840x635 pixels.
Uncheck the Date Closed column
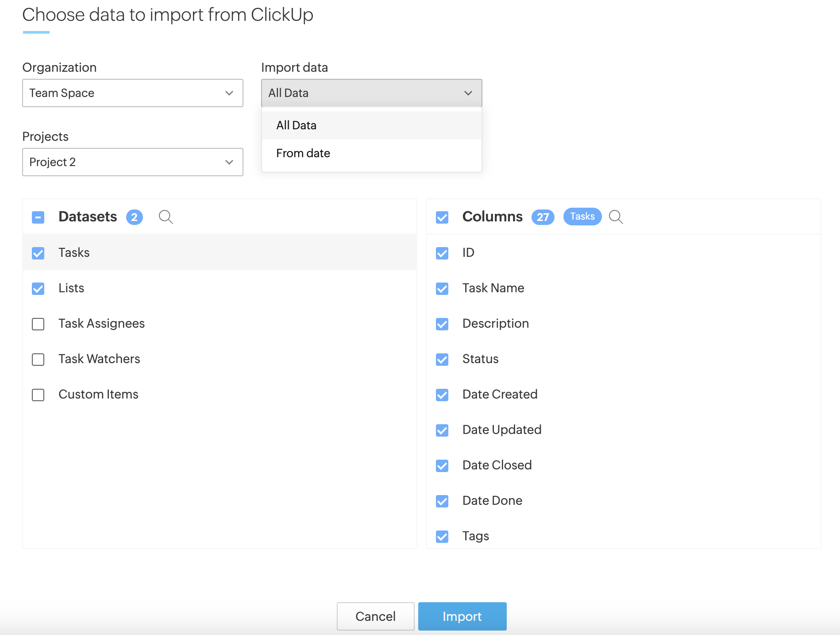442,466
